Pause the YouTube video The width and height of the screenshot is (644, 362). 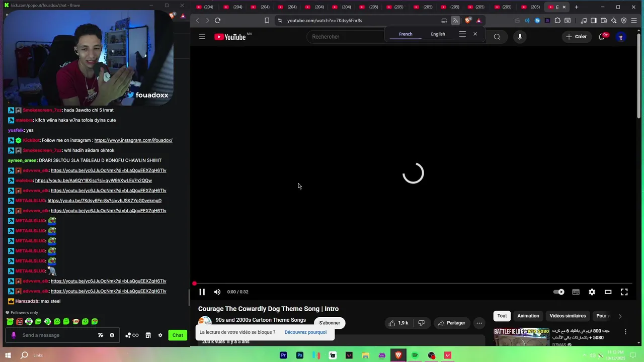click(x=202, y=292)
